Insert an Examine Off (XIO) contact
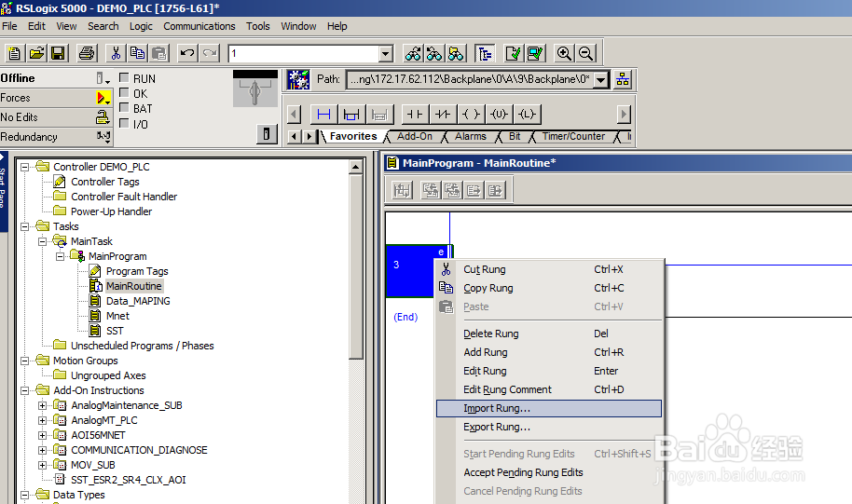Image resolution: width=852 pixels, height=504 pixels. (443, 115)
